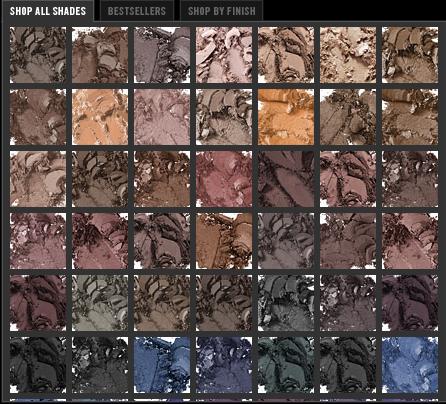Pick the pale lilac pink swatch in second row

[x=162, y=117]
